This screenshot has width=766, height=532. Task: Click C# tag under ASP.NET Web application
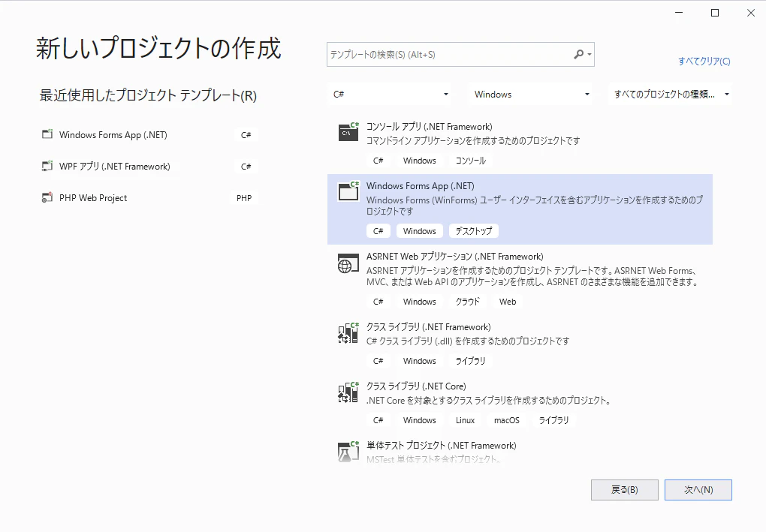tap(378, 302)
